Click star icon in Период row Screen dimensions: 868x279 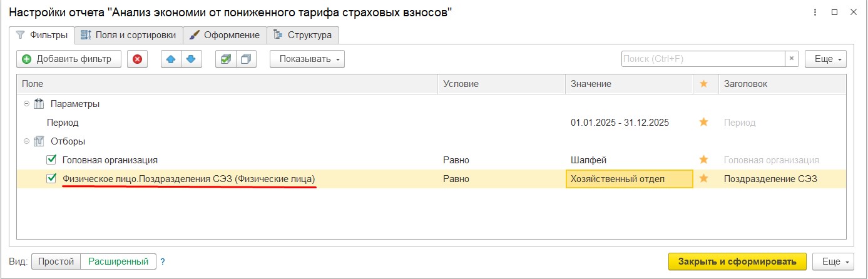coord(703,123)
